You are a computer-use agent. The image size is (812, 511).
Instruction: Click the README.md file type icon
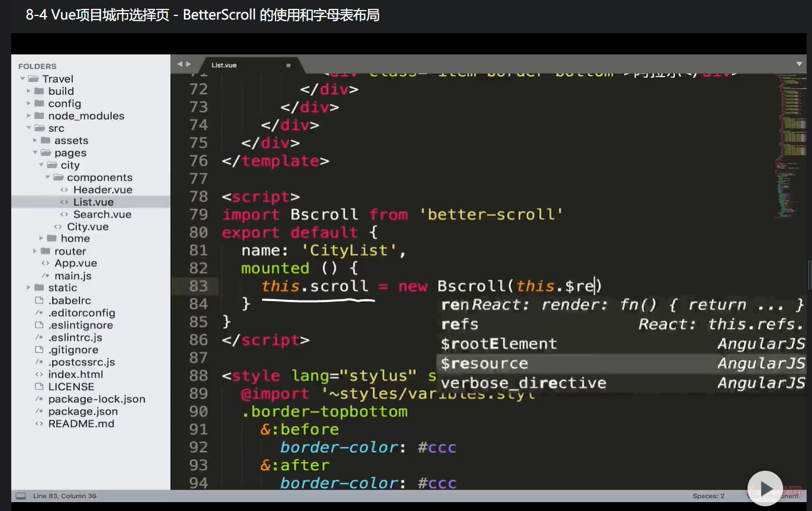coord(39,424)
